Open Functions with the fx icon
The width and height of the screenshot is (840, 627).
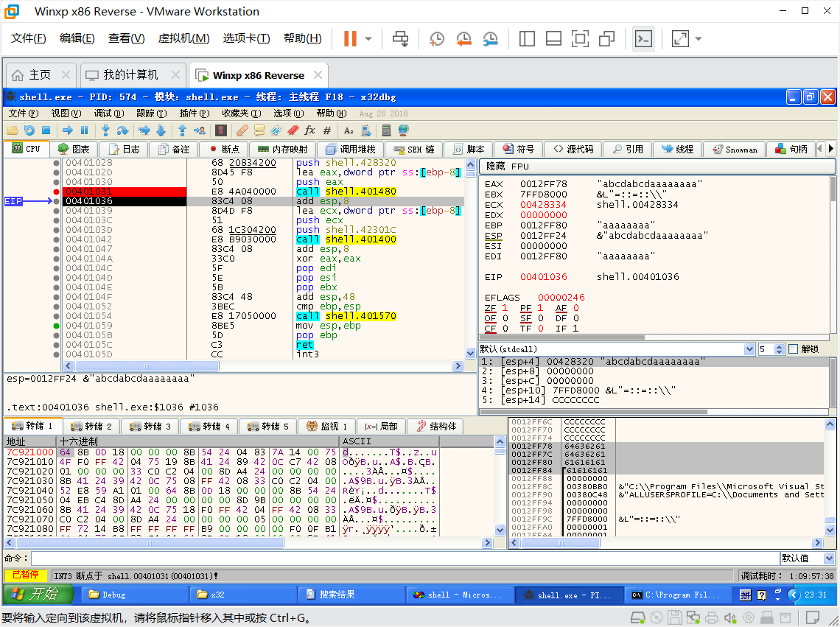click(x=309, y=130)
